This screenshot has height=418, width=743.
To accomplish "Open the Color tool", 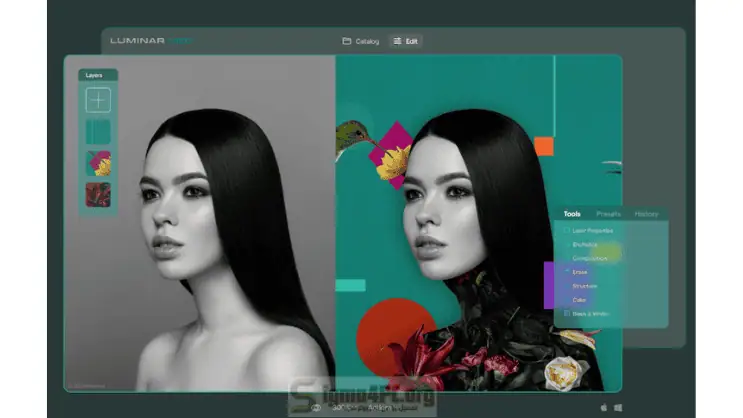I will tap(579, 300).
